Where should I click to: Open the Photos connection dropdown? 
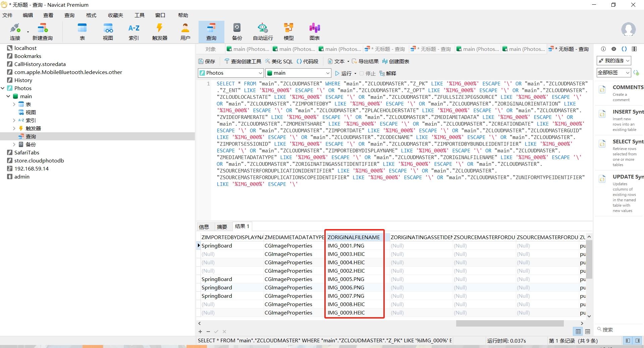point(231,73)
